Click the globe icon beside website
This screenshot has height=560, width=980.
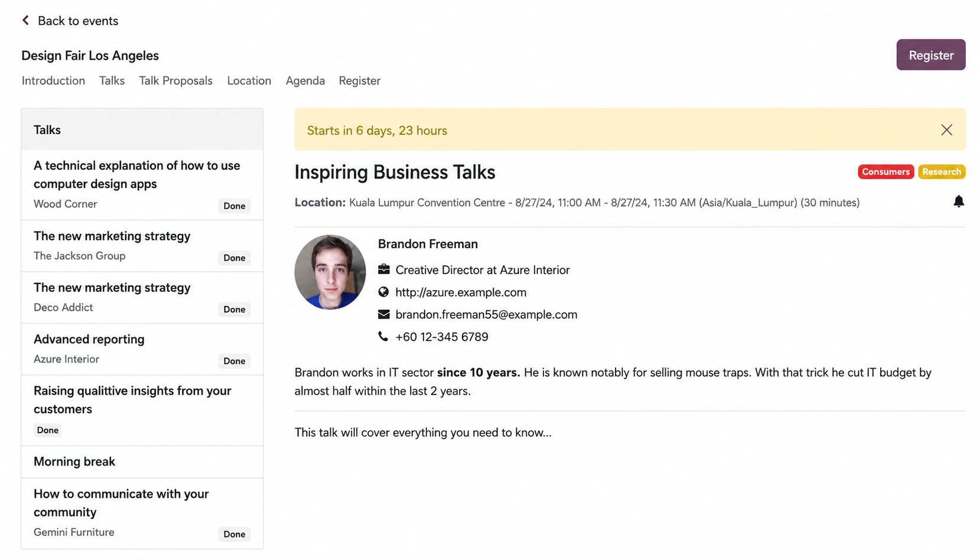[x=383, y=292]
